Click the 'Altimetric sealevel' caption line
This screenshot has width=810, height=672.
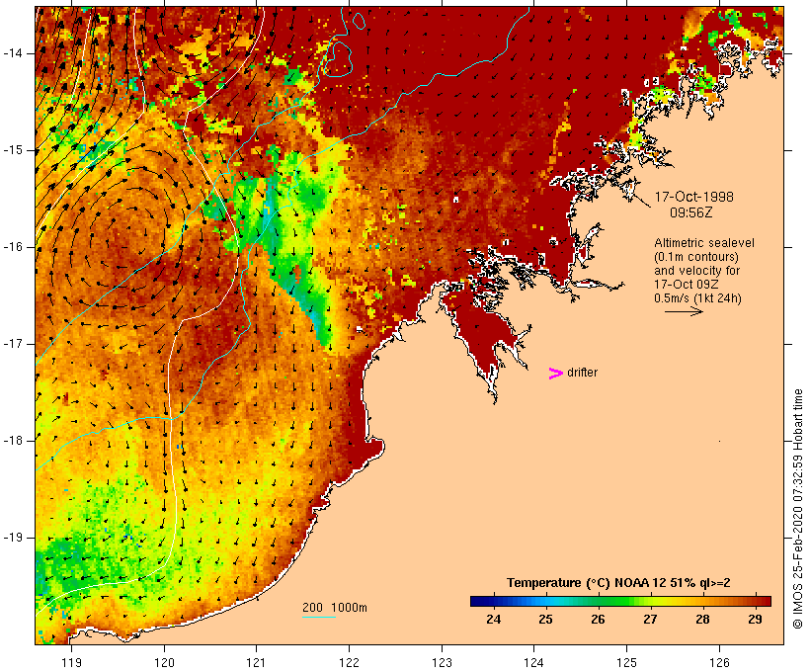704,243
